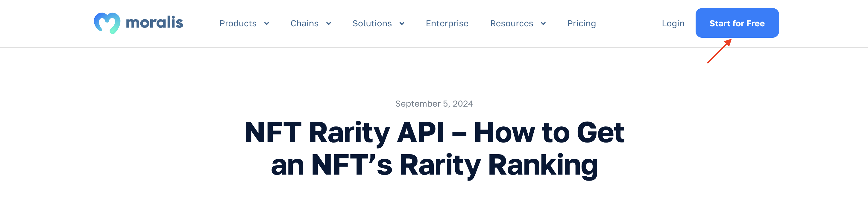Click the Start for Free button
Viewport: 868px width, 215px height.
point(737,23)
